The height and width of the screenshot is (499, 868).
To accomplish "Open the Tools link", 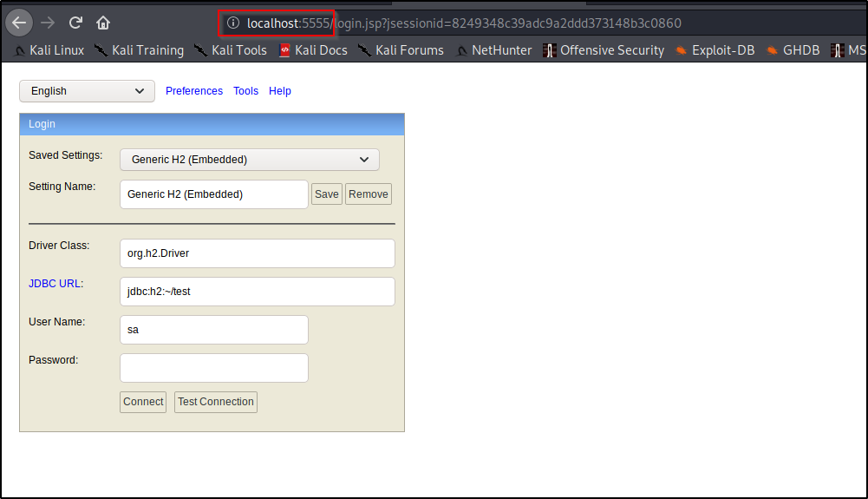I will click(x=245, y=91).
